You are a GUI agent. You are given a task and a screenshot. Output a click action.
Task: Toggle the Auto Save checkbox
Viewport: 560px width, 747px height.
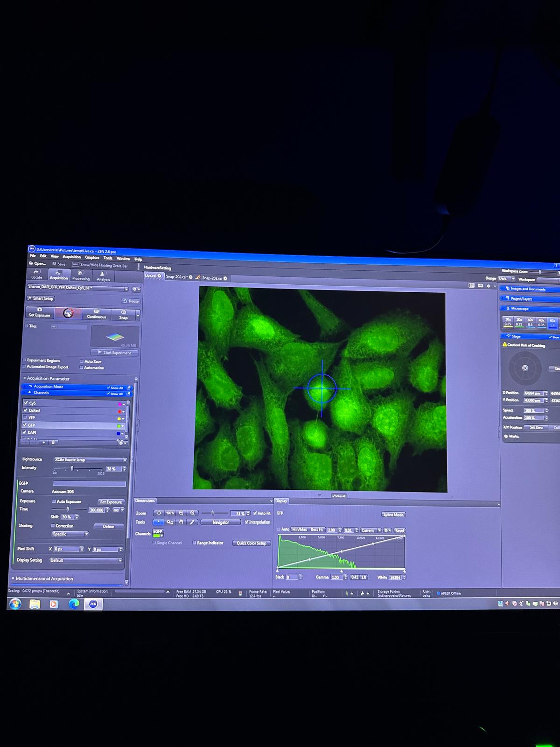tap(82, 361)
